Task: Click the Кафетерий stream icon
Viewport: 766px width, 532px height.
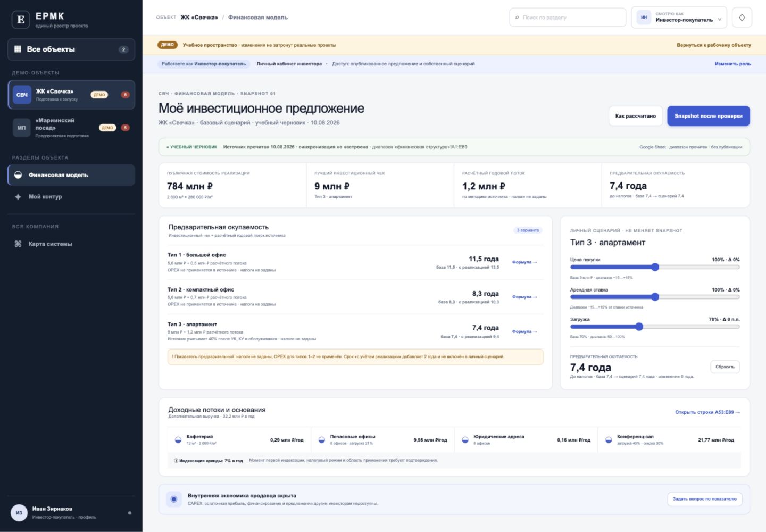Action: coord(178,440)
